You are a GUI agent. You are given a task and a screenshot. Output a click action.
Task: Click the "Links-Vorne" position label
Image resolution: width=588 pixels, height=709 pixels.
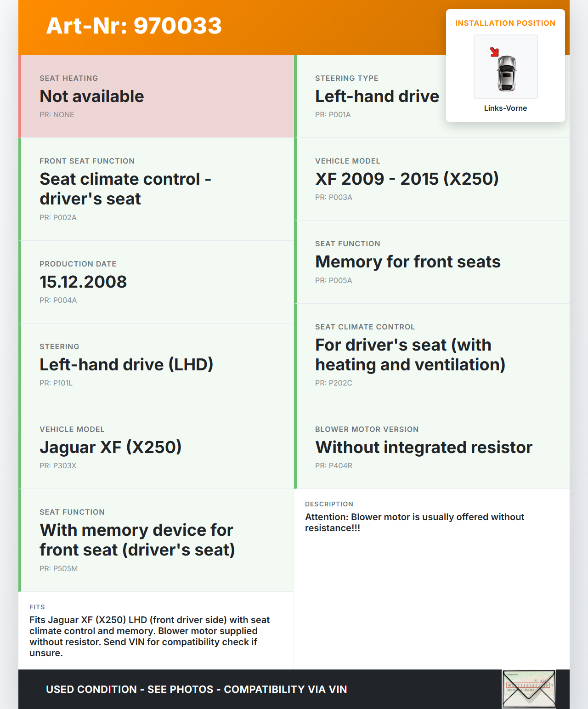[x=505, y=108]
